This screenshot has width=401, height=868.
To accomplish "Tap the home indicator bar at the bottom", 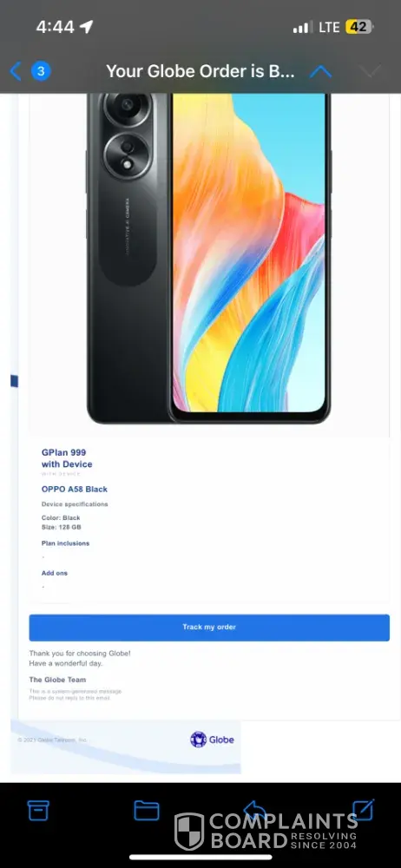I will (200, 858).
